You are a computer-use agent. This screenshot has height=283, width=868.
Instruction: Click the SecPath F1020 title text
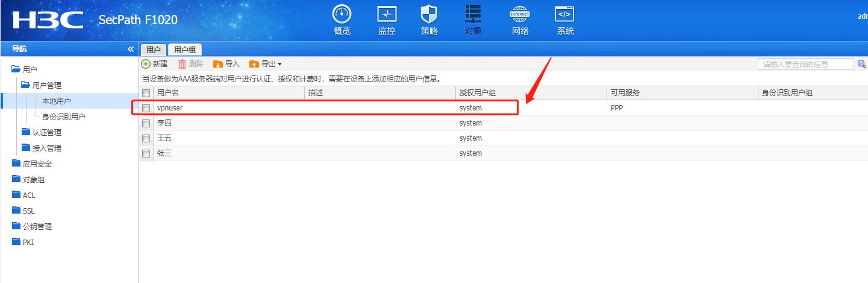click(138, 20)
